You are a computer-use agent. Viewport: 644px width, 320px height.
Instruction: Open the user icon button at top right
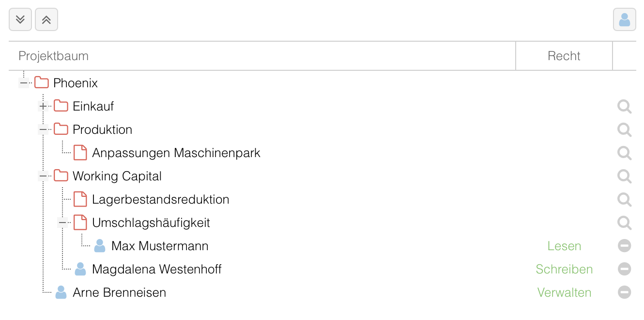pos(625,20)
